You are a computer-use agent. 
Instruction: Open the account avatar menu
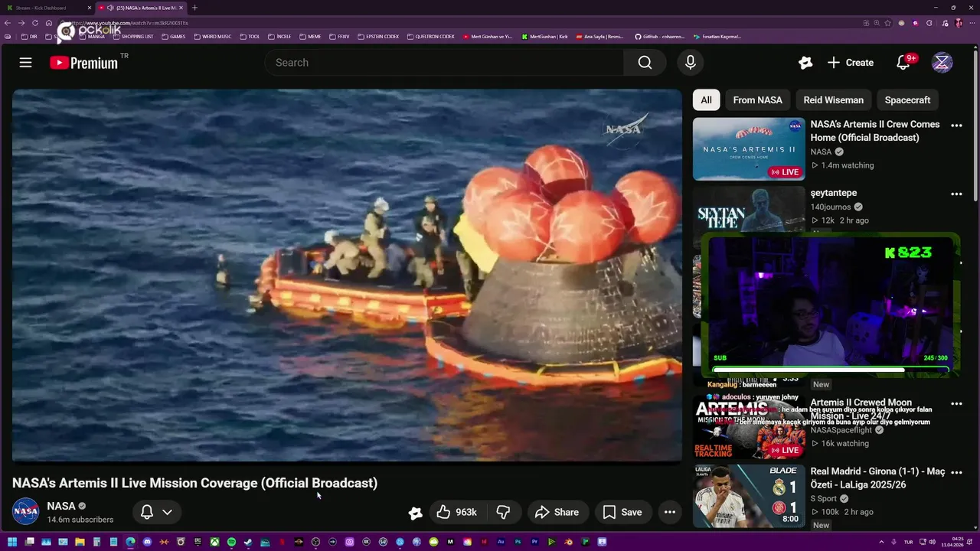click(942, 63)
